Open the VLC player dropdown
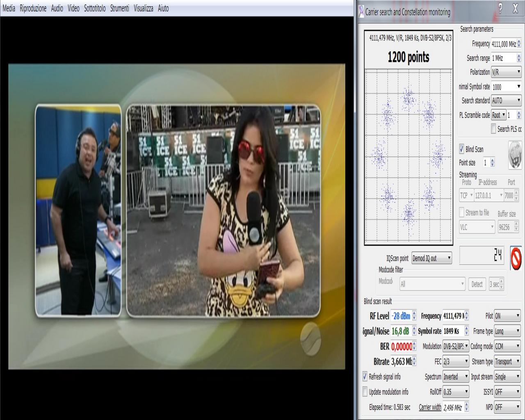 pos(477,227)
